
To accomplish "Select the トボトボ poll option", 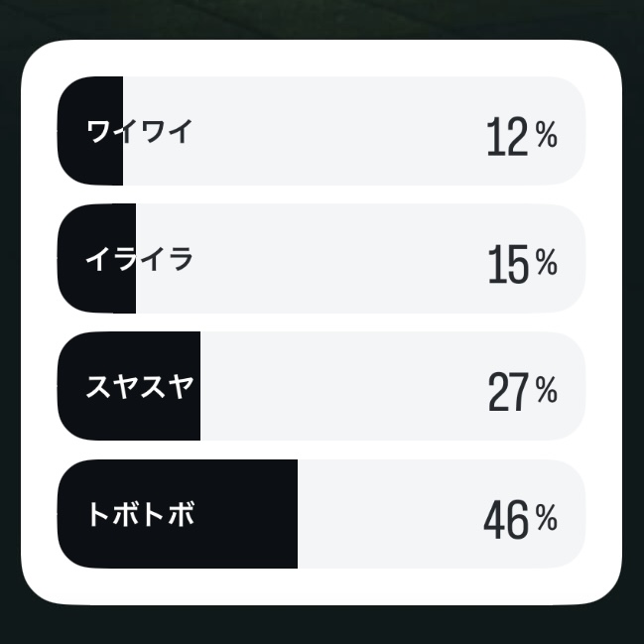I will click(x=322, y=514).
